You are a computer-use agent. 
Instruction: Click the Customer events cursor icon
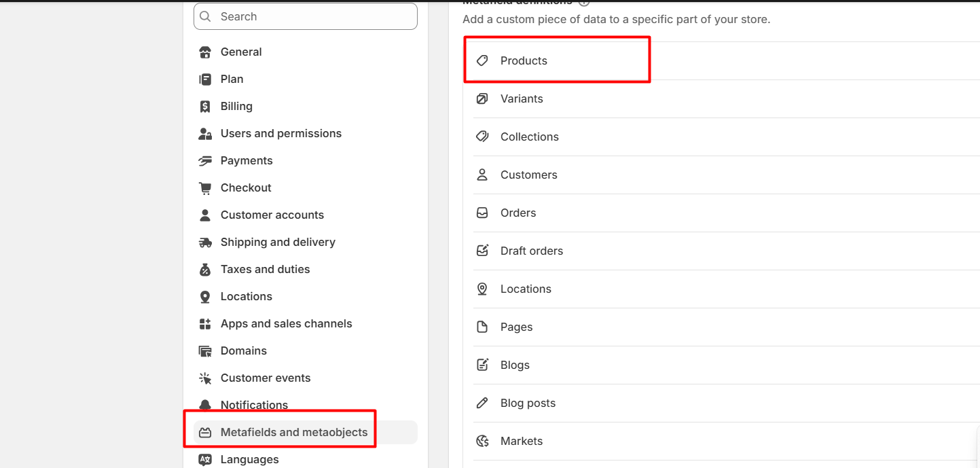(x=205, y=378)
